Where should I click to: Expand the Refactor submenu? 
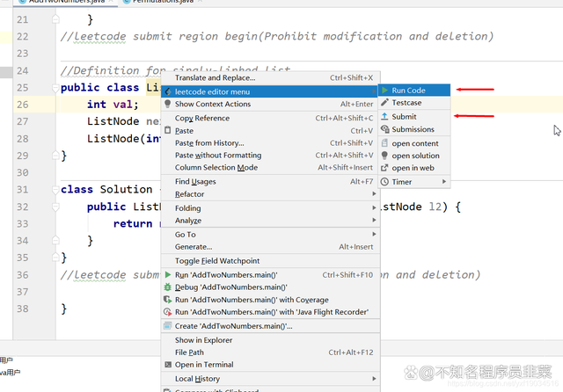(x=374, y=193)
